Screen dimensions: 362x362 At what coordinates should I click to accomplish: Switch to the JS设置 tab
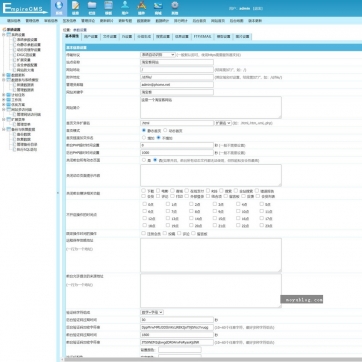(127, 37)
